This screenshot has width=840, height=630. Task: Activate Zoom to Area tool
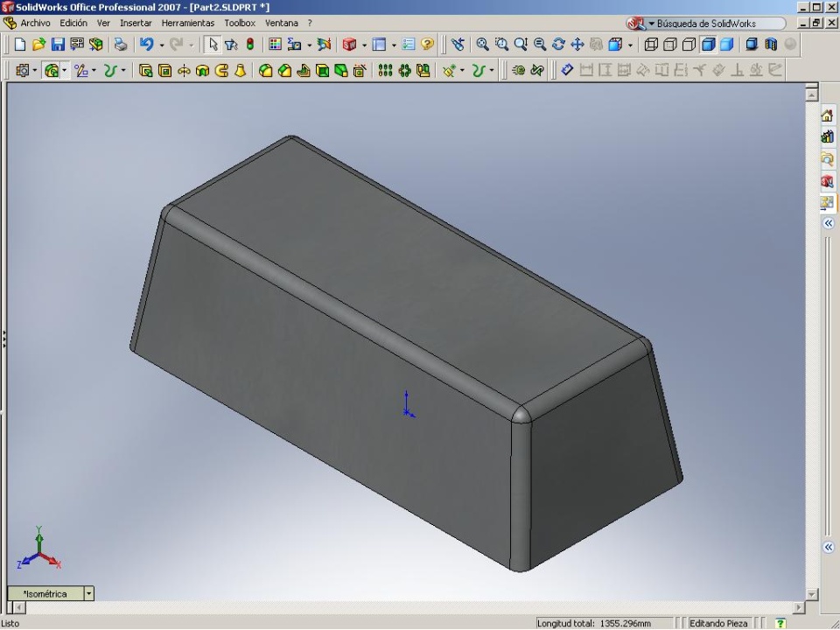pyautogui.click(x=501, y=45)
